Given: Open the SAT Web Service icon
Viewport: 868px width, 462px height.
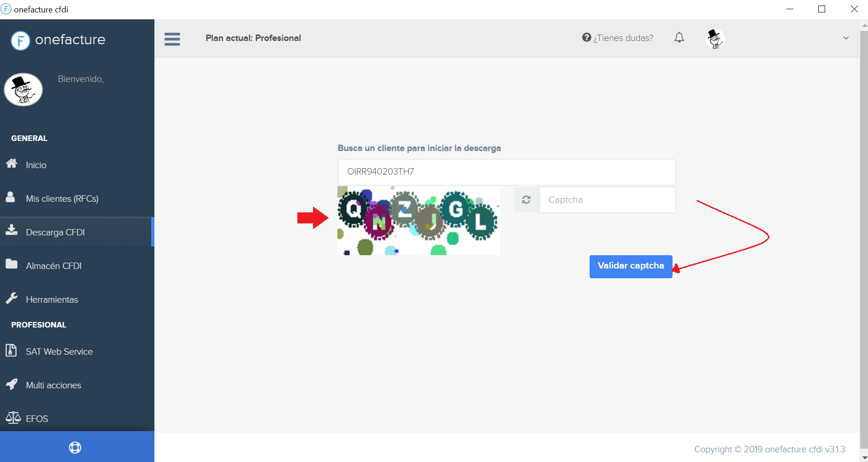Looking at the screenshot, I should point(12,351).
